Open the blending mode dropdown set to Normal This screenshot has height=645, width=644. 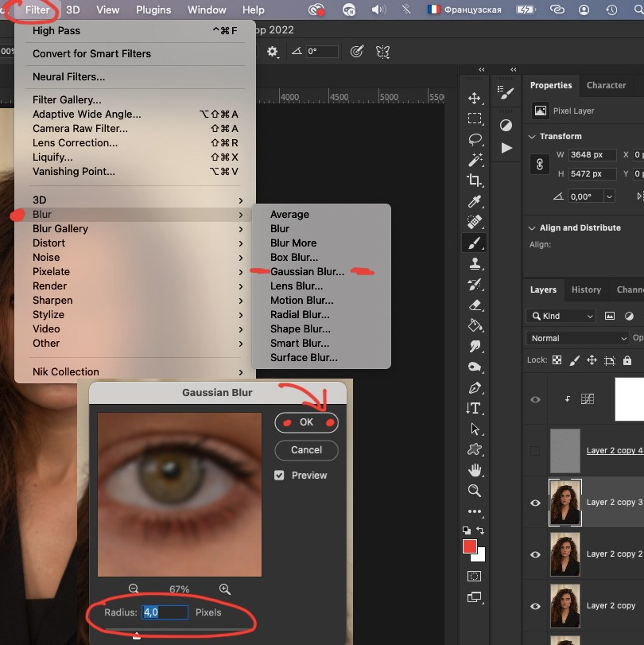(576, 338)
